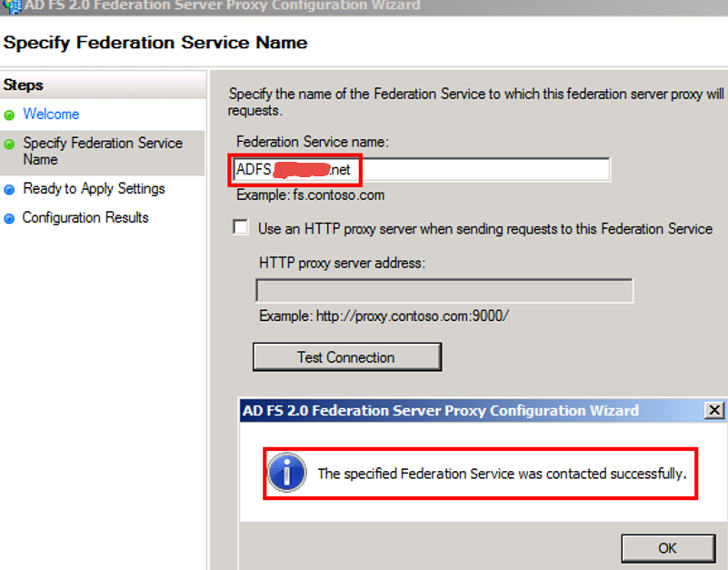Go to the Ready to Apply Settings step

(x=94, y=189)
